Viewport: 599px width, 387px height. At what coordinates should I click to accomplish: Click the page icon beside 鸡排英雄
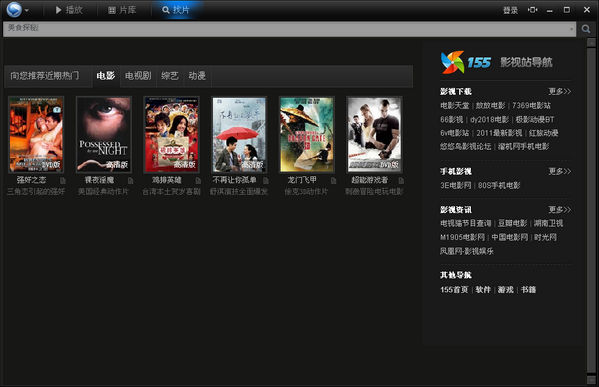(x=198, y=180)
